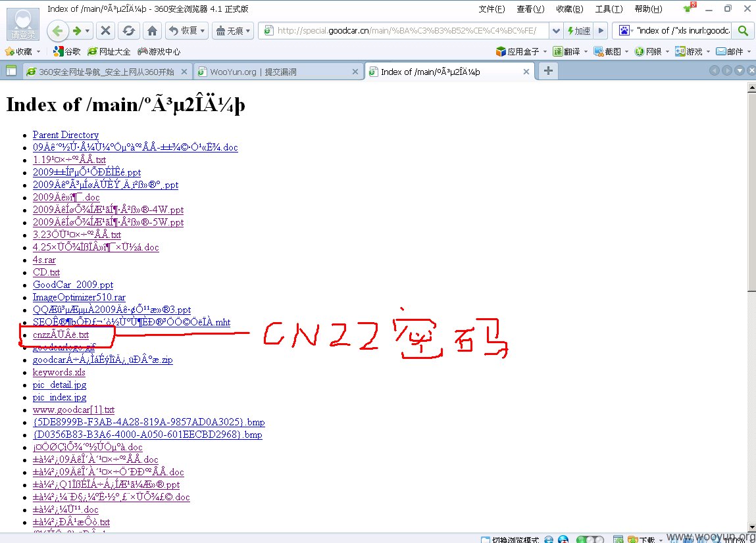
Task: Open the 收藏(B) menu
Action: [569, 9]
